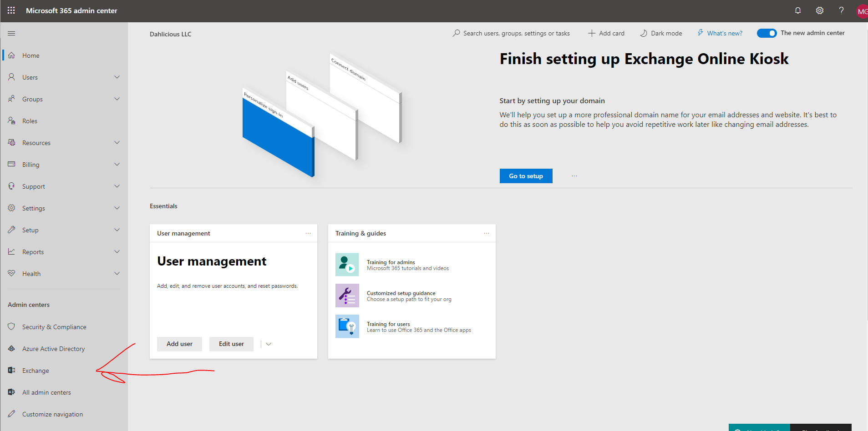Open User management card more options
Image resolution: width=868 pixels, height=431 pixels.
pos(308,233)
